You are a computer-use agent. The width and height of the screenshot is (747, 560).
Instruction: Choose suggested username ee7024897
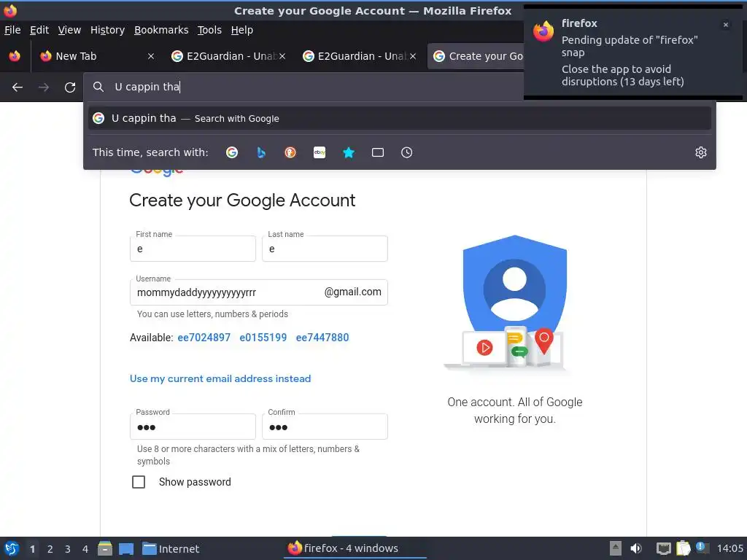coord(204,338)
